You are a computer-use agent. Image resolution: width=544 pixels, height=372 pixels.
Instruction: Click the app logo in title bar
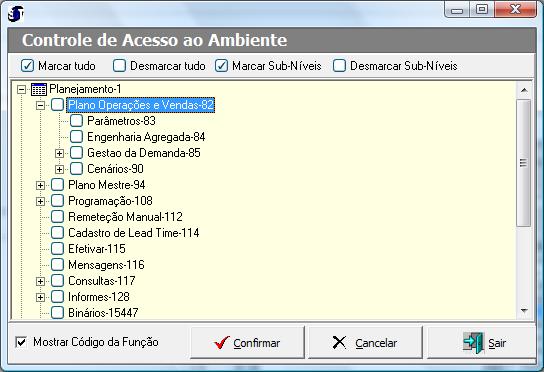[16, 14]
